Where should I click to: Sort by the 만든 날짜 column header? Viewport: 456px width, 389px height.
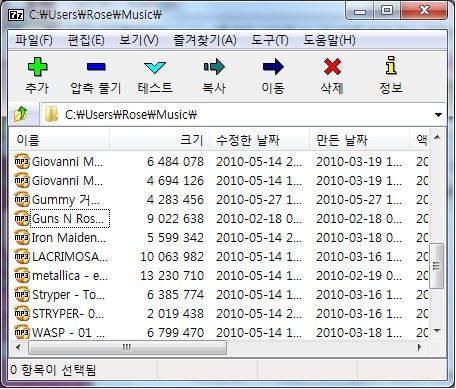pyautogui.click(x=359, y=140)
